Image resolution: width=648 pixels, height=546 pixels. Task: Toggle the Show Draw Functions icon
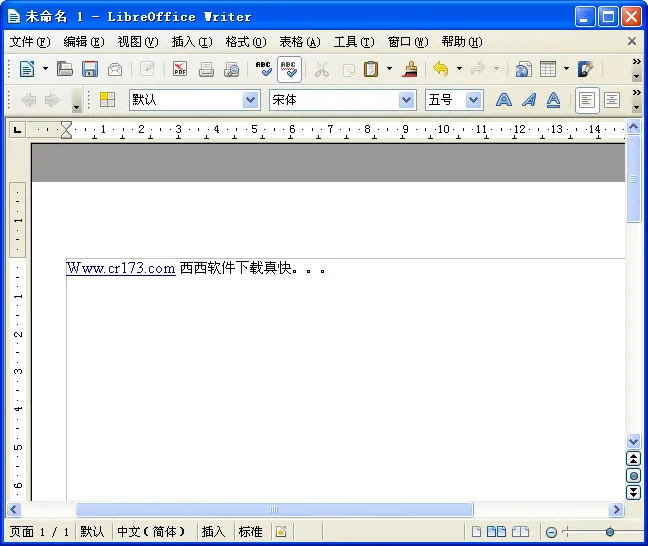pyautogui.click(x=586, y=69)
